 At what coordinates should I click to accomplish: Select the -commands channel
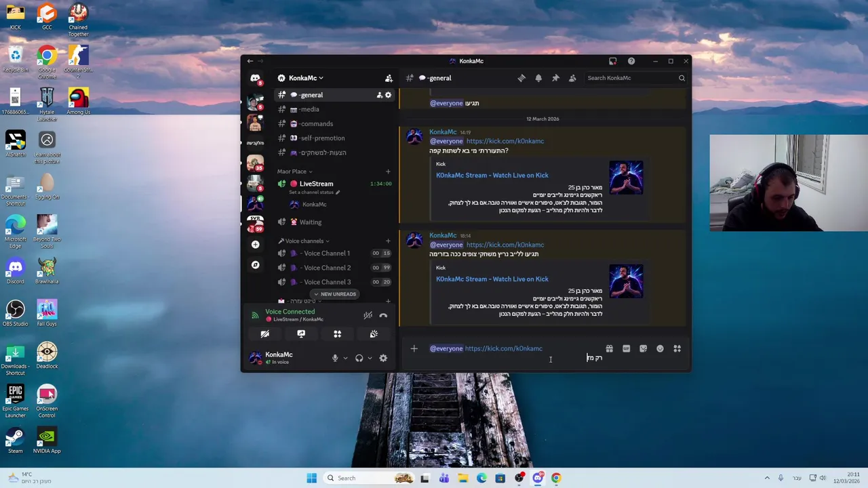pyautogui.click(x=334, y=124)
